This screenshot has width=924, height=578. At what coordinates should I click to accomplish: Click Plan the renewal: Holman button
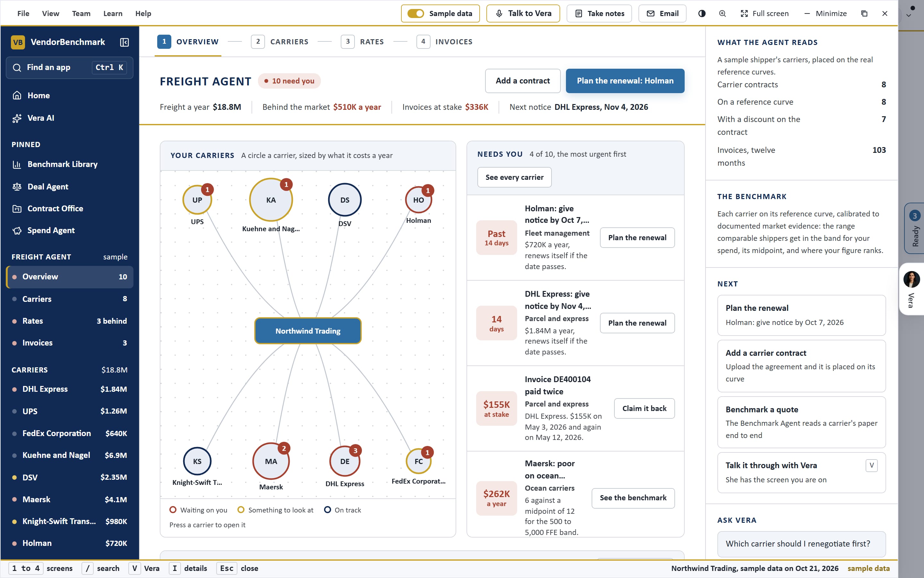point(625,81)
